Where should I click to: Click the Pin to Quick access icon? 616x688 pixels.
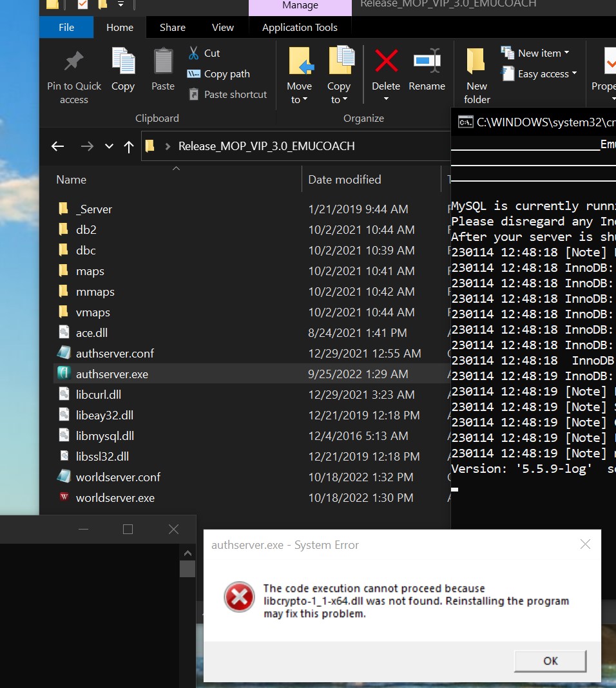(x=73, y=61)
